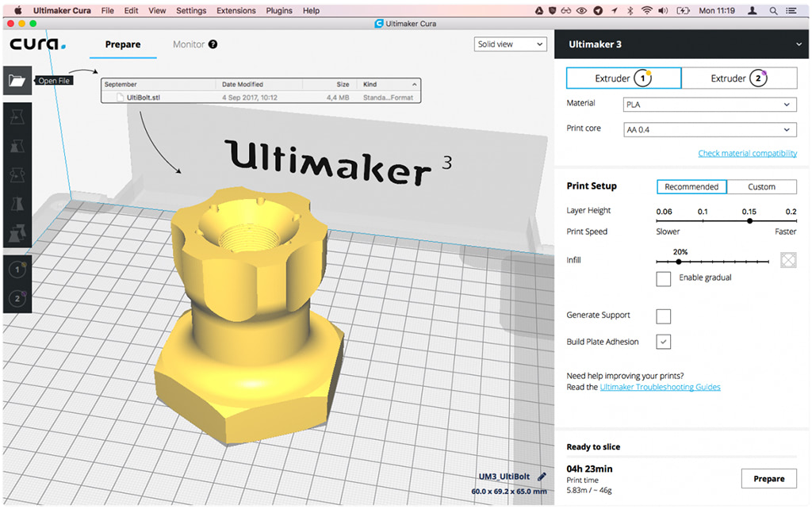
Task: Click the Wi-Fi status icon
Action: pyautogui.click(x=646, y=10)
